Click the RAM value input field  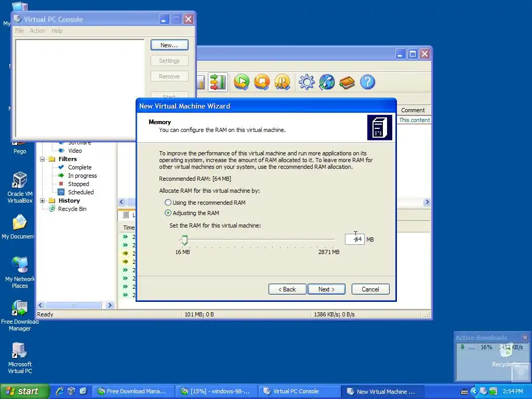[x=354, y=239]
